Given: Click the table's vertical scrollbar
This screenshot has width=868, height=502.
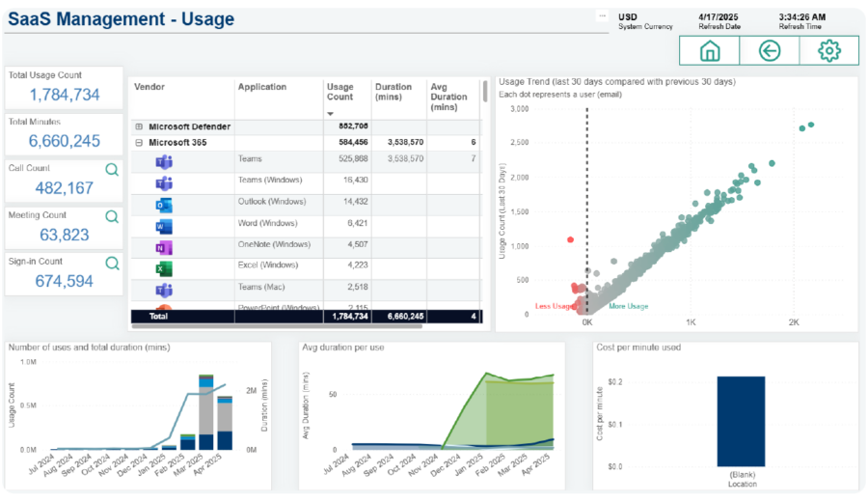Looking at the screenshot, I should coord(485,92).
